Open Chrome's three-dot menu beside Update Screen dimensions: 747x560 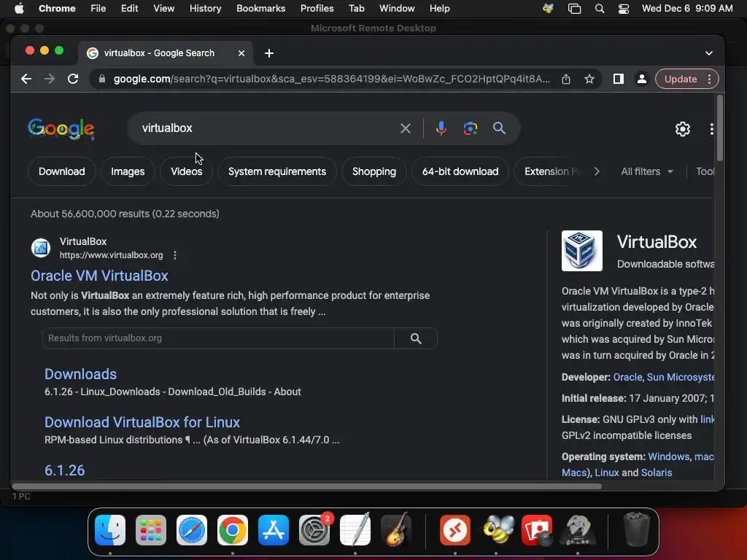(709, 79)
